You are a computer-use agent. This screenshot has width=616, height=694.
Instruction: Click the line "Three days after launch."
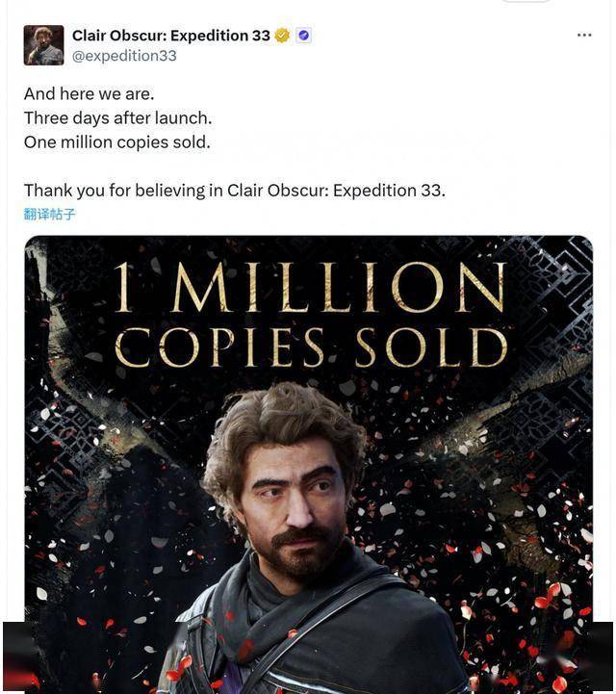click(x=117, y=118)
